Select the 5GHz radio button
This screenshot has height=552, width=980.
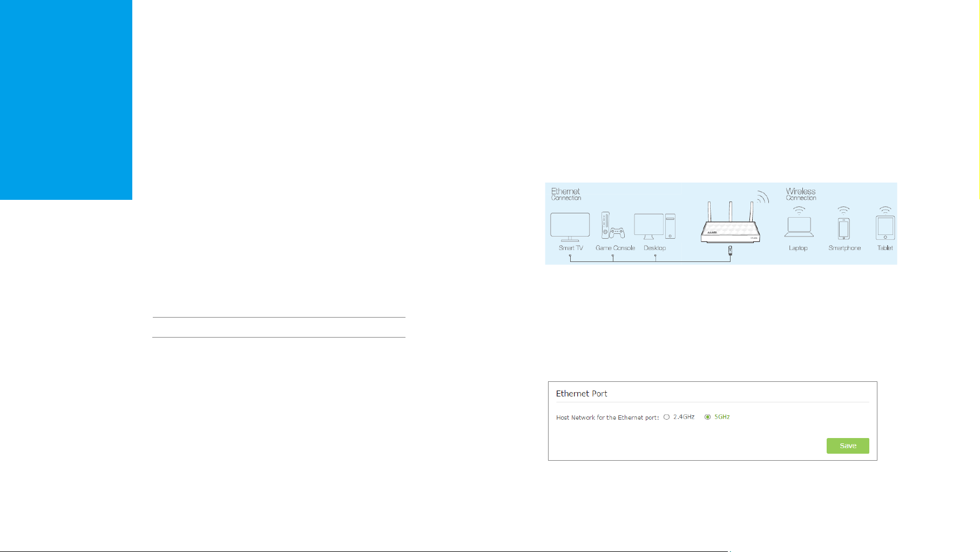[708, 417]
